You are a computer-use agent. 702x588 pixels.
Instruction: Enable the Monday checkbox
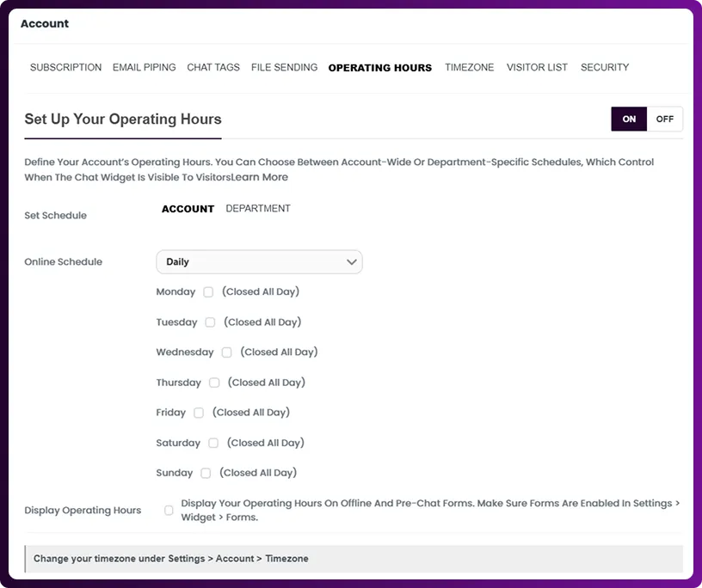tap(208, 292)
